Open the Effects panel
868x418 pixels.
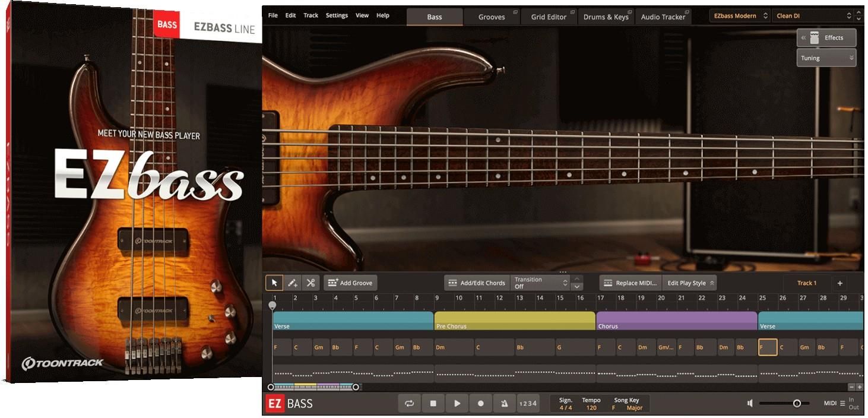[x=826, y=37]
